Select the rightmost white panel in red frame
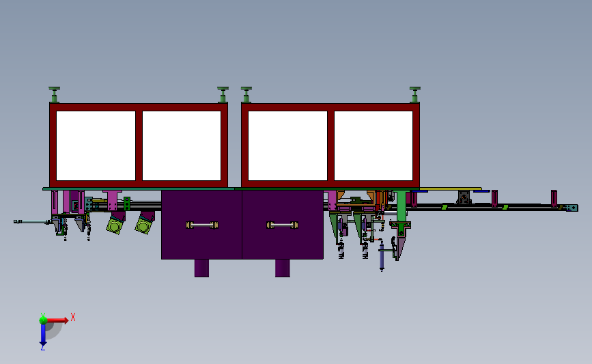The height and width of the screenshot is (364, 592). 373,145
